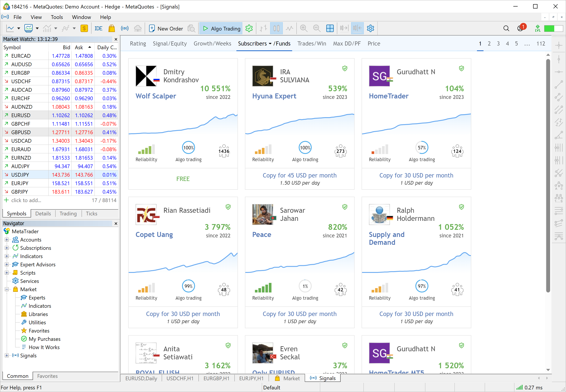Close the Market Watch panel
Screen dimensions: 566x392
tap(116, 39)
